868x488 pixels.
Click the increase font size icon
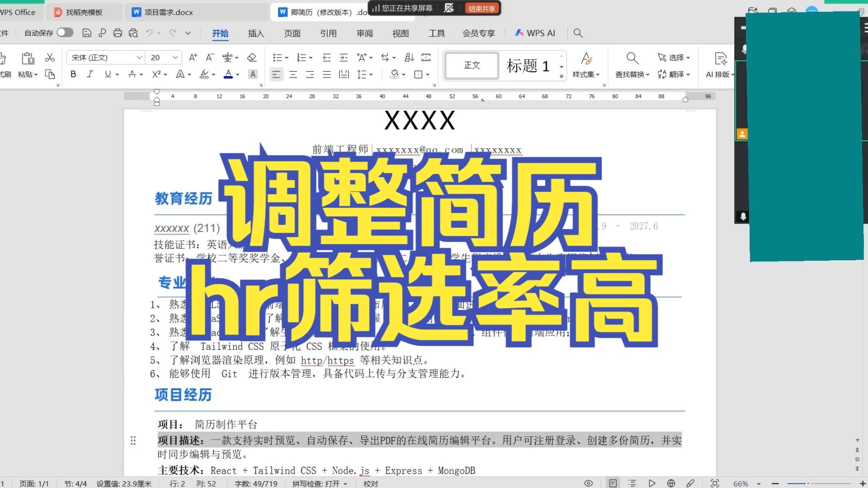coord(193,57)
